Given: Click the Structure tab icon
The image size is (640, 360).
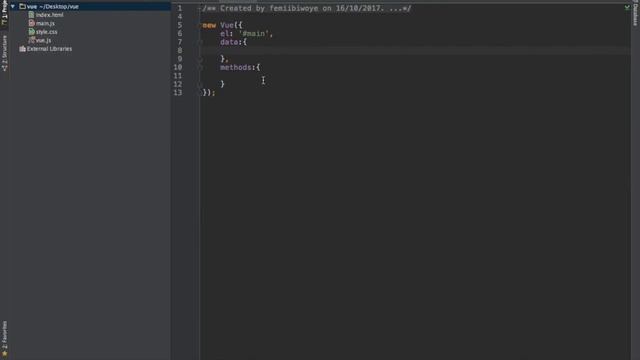Looking at the screenshot, I should click(x=4, y=69).
